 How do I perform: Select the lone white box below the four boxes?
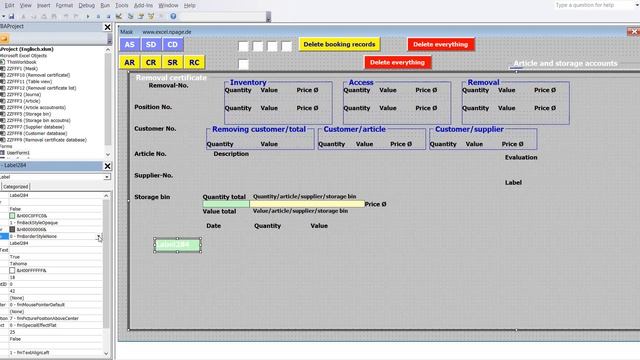[243, 64]
